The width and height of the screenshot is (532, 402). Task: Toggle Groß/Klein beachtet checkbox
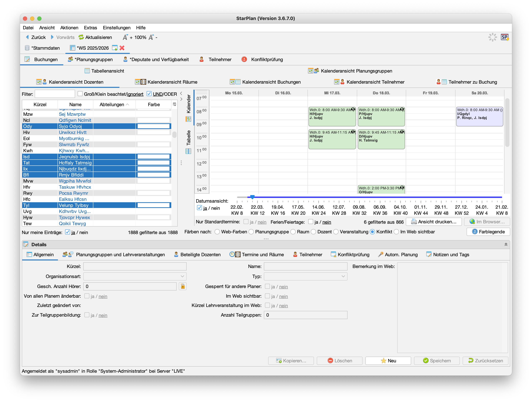[80, 94]
